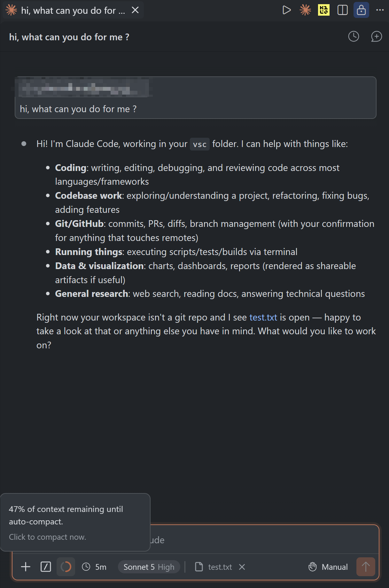Click the 5m clock timer button
The width and height of the screenshot is (389, 588).
94,567
